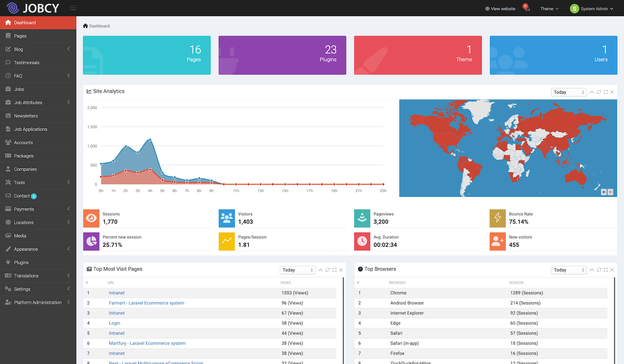
Task: Open Job Applications in the sidebar
Action: coord(30,129)
